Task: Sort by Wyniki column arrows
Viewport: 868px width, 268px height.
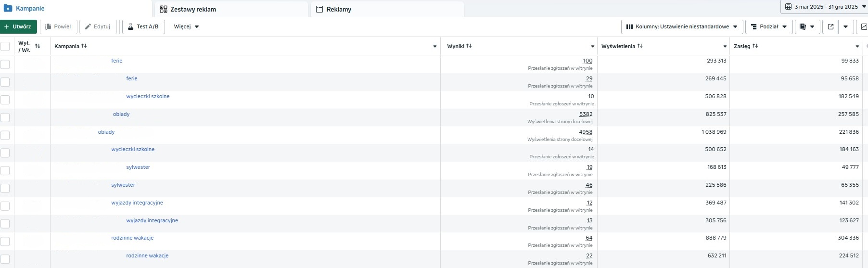Action: point(469,46)
